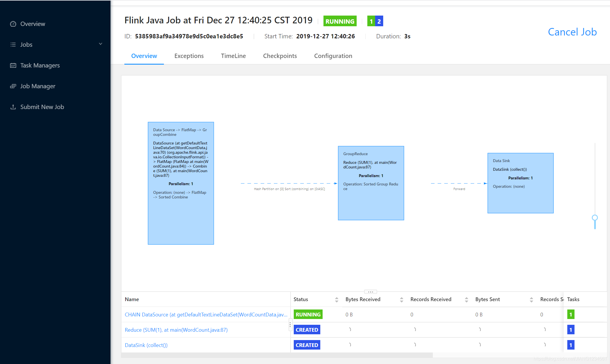
Task: Click the Task Managers calendar icon
Action: [x=13, y=65]
